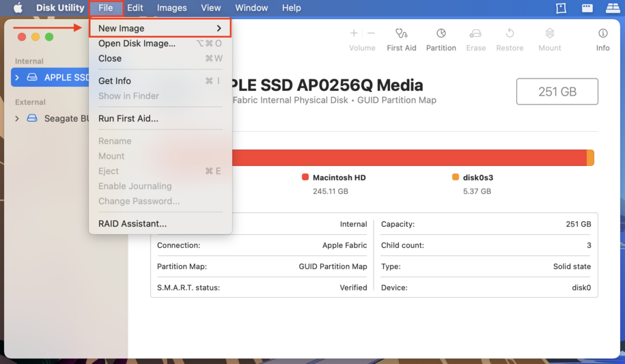Screen dimensions: 625x364
Task: Click the Restore arrow icon
Action: click(x=510, y=33)
